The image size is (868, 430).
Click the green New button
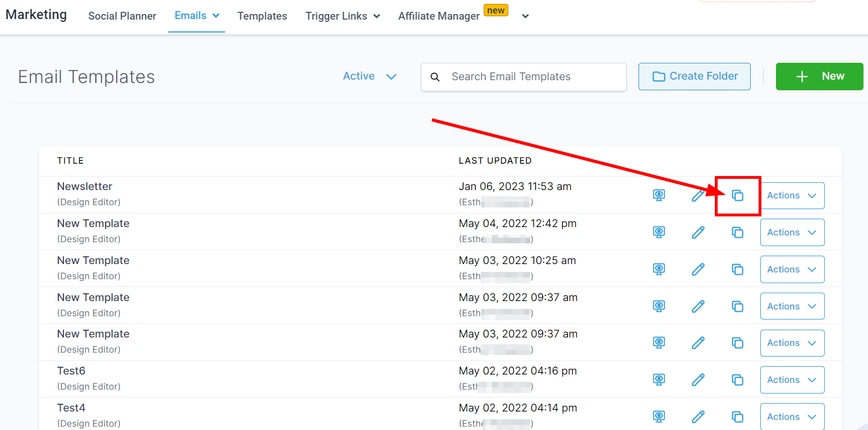coord(819,76)
